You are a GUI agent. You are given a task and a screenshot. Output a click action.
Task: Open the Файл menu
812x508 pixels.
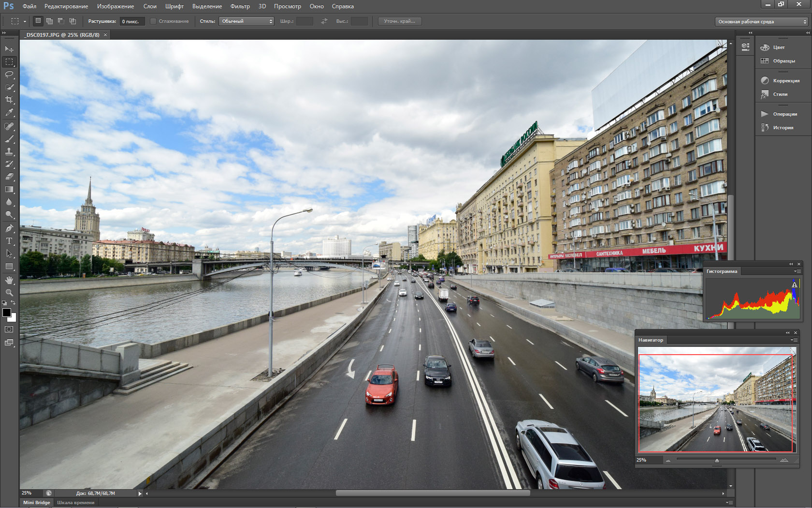[x=29, y=6]
